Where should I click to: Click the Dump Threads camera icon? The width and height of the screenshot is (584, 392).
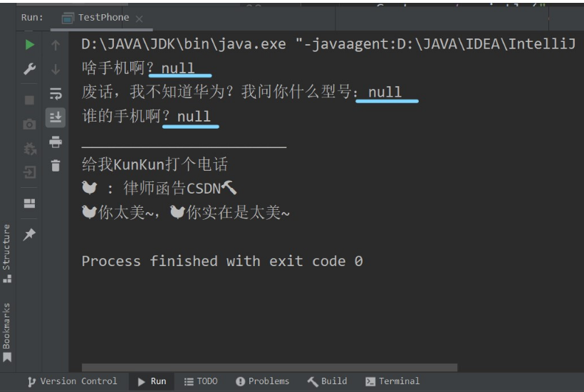pos(29,125)
